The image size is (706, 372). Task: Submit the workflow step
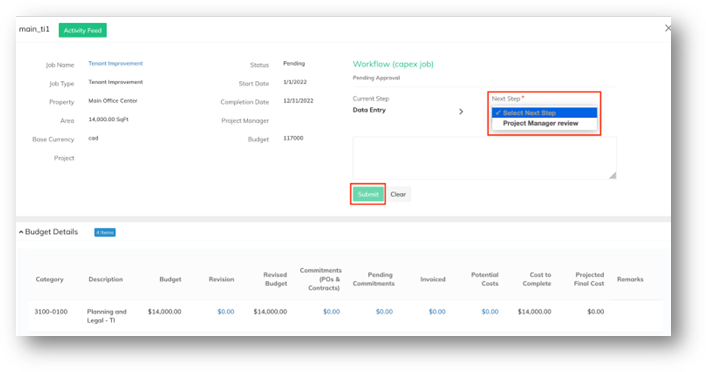point(368,194)
